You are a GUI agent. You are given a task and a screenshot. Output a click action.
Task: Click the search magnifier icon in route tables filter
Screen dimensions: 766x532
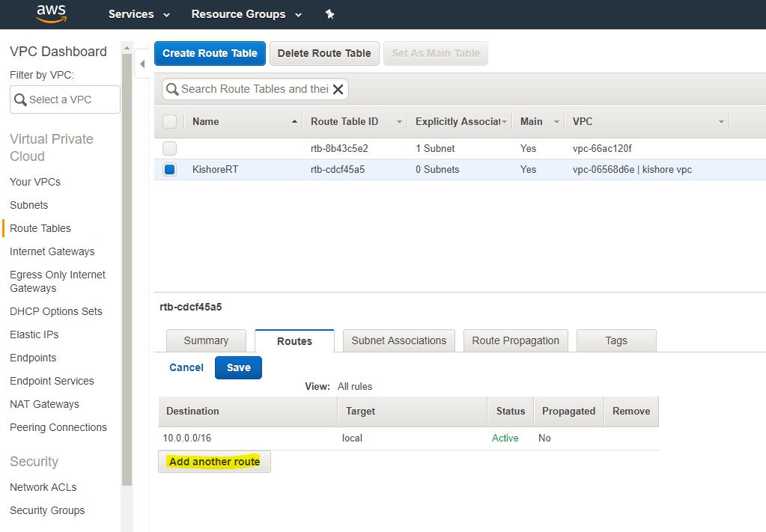172,89
